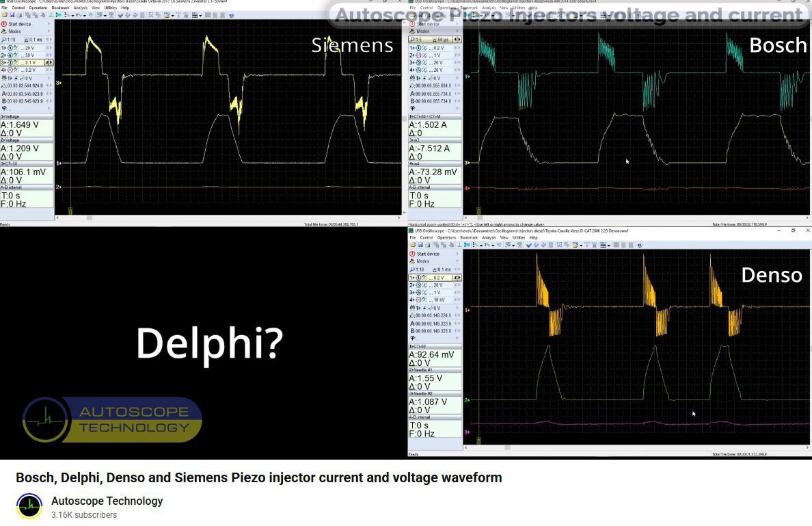Screen dimensions: 812x526
Task: Click the Save icon in the Siemens window
Action: point(12,16)
